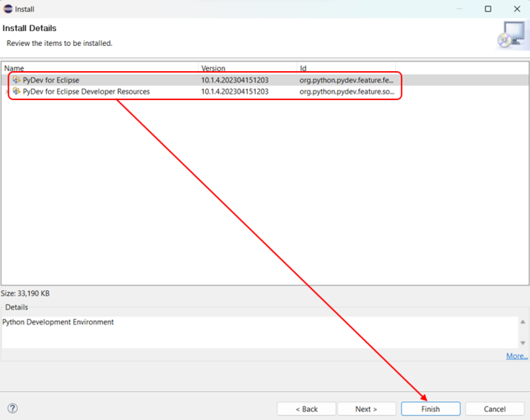The width and height of the screenshot is (530, 420).
Task: Select the PyDev for Eclipse row
Action: pos(265,80)
